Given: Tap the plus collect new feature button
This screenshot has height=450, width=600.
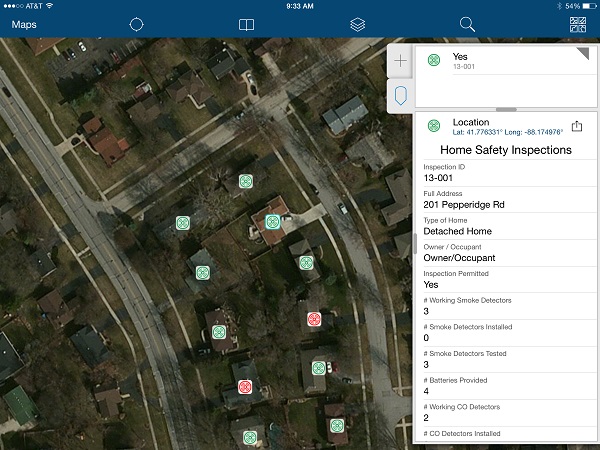Looking at the screenshot, I should pyautogui.click(x=400, y=60).
